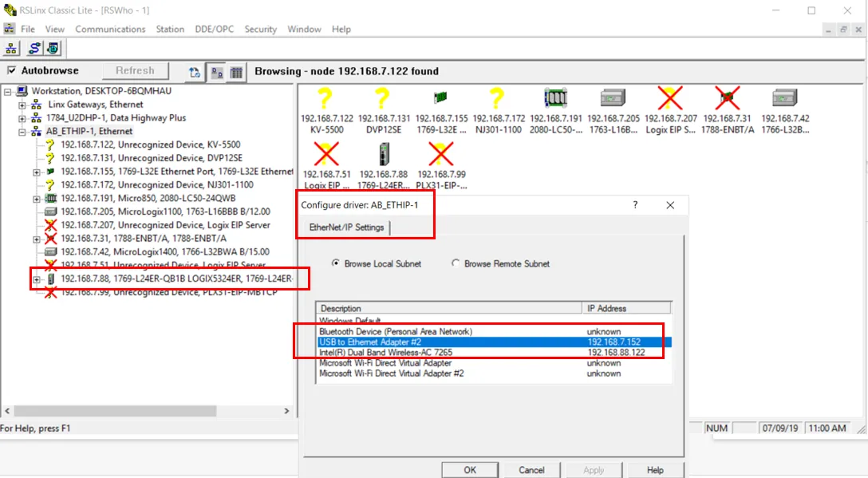Click Apply in Configure driver dialog

(594, 470)
